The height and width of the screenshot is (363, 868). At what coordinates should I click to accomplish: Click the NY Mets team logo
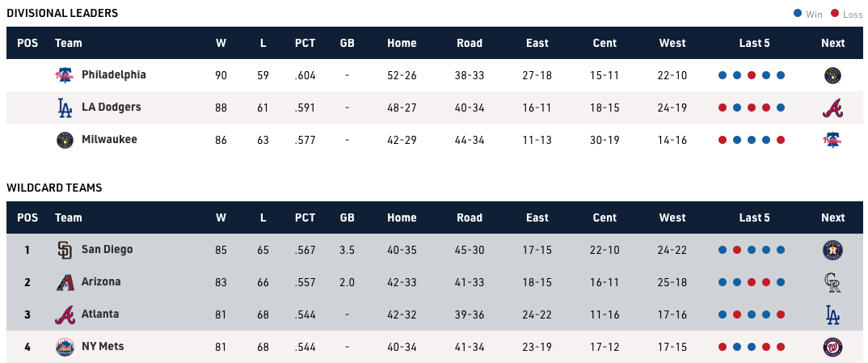click(x=65, y=347)
